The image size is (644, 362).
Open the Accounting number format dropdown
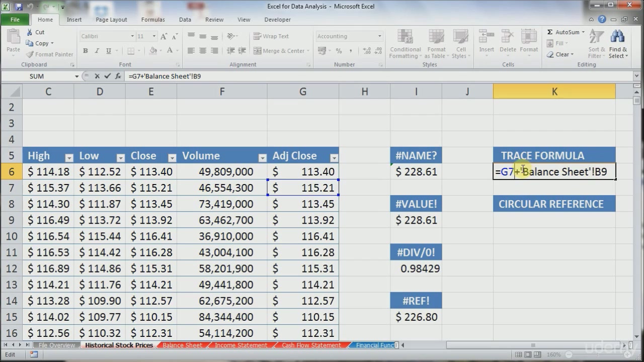click(x=380, y=36)
